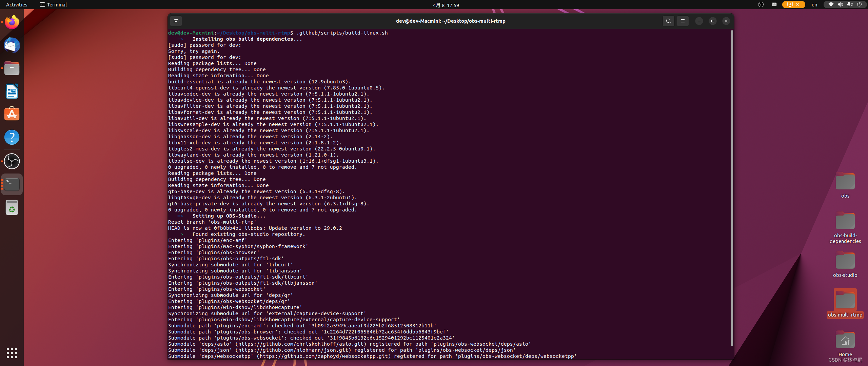Image resolution: width=868 pixels, height=366 pixels.
Task: Close the terminal window
Action: 726,21
